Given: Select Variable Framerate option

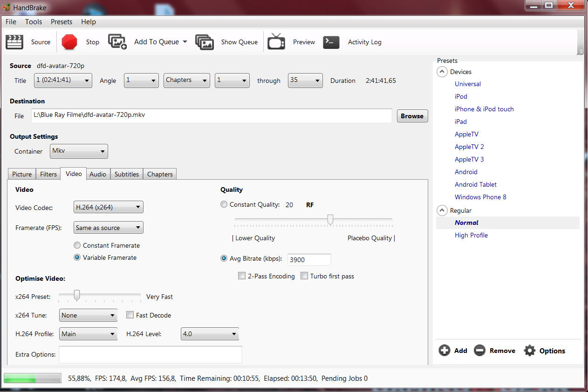Looking at the screenshot, I should (77, 257).
